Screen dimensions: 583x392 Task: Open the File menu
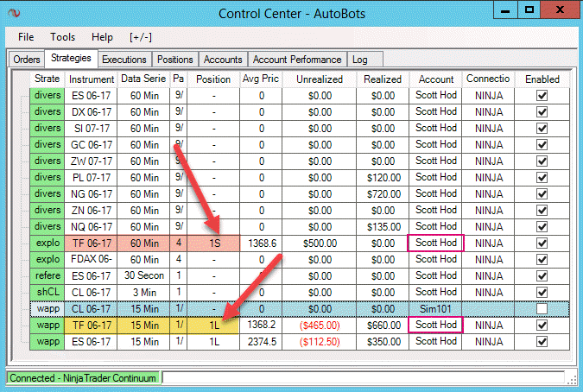[26, 37]
